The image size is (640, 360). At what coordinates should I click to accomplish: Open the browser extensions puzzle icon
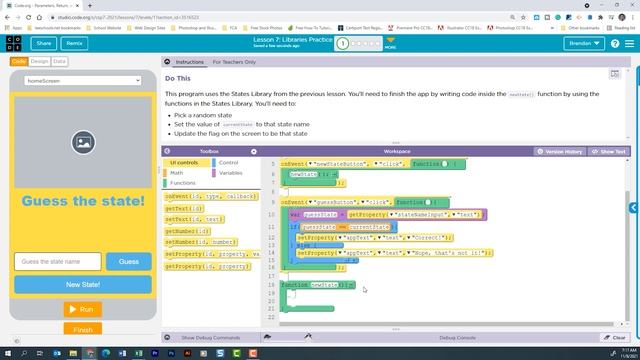coord(600,18)
